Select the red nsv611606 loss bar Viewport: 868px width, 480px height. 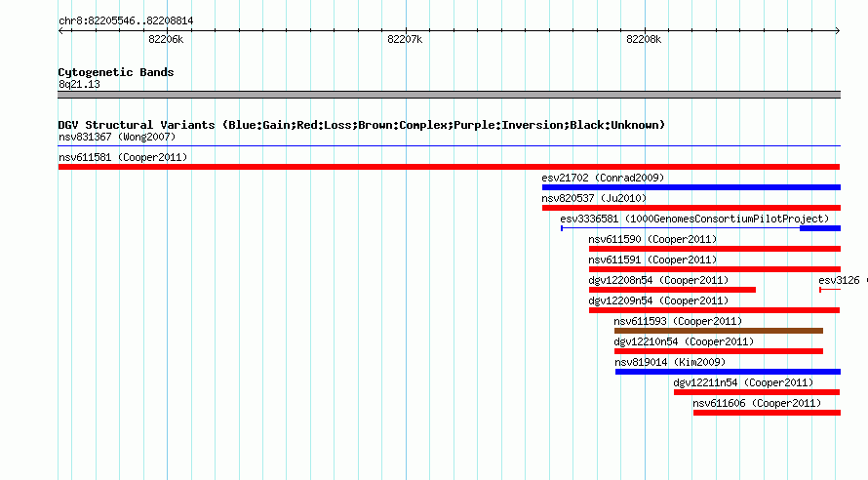pyautogui.click(x=767, y=413)
